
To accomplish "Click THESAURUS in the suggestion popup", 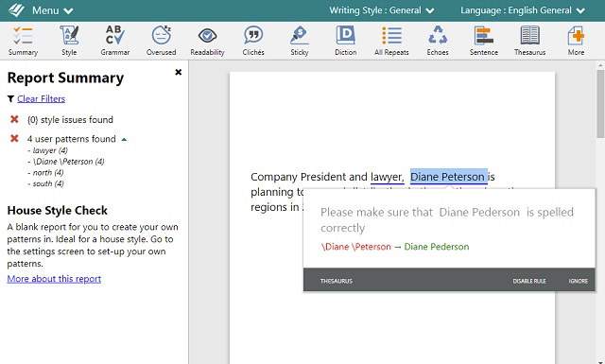I will click(x=337, y=281).
